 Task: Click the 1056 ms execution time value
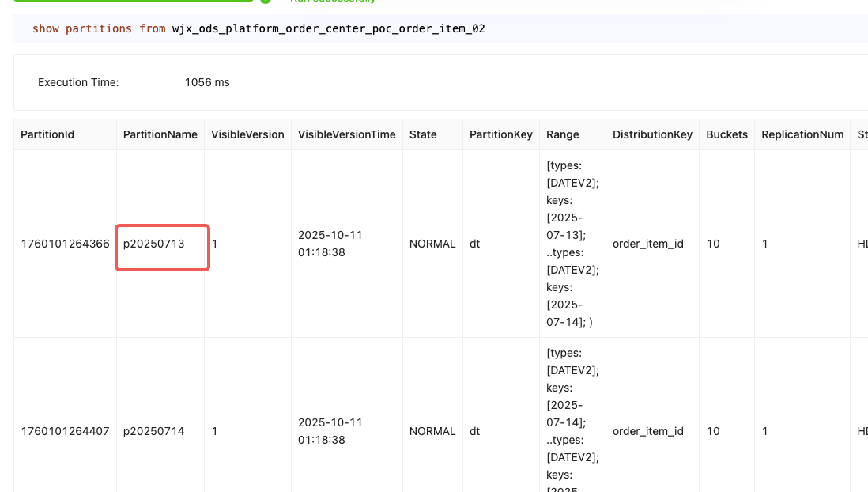click(207, 82)
